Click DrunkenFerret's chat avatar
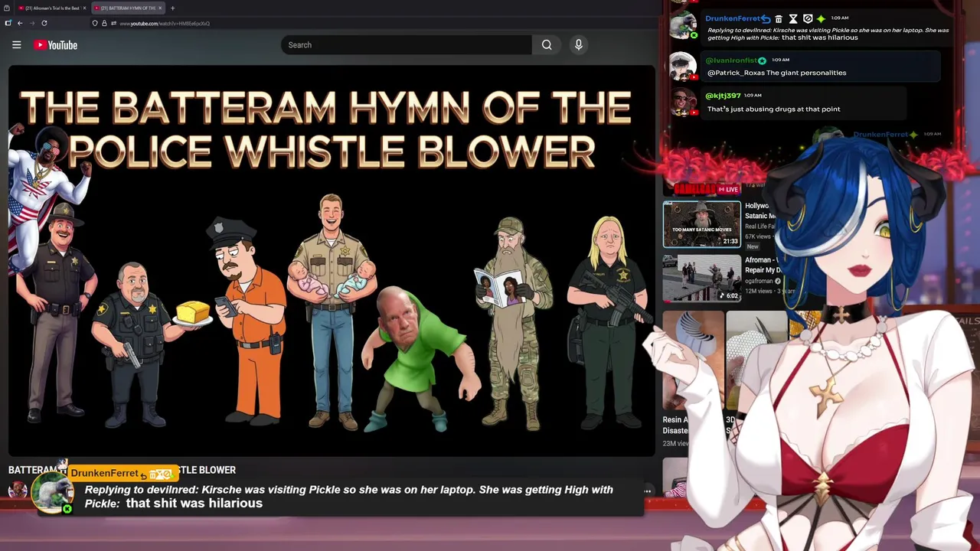 click(683, 25)
